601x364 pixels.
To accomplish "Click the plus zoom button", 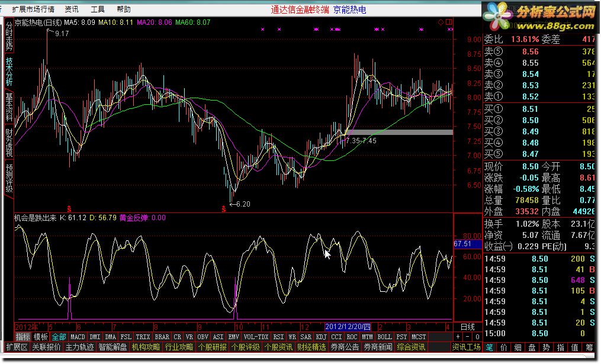I will [458, 337].
